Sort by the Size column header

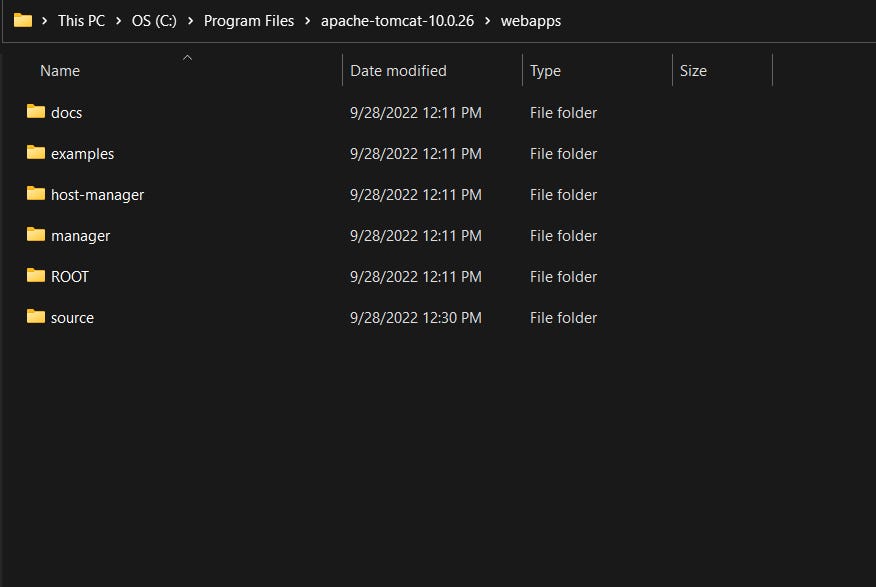(693, 71)
